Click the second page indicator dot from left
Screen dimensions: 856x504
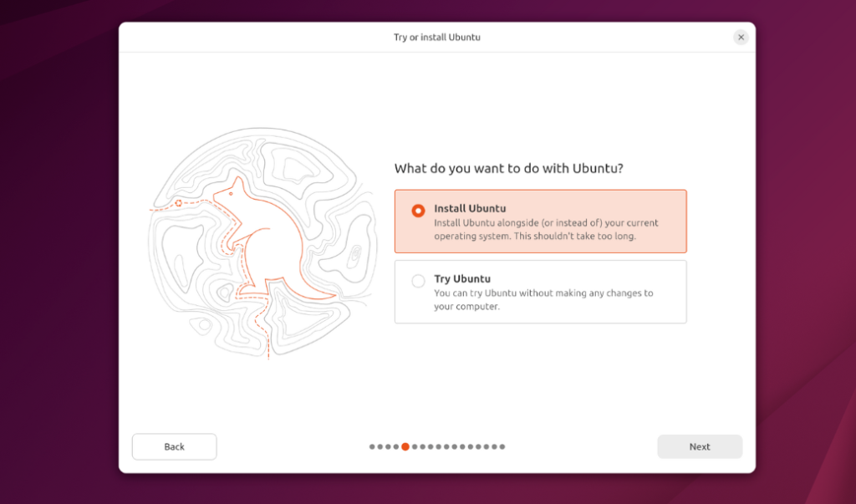pos(380,446)
